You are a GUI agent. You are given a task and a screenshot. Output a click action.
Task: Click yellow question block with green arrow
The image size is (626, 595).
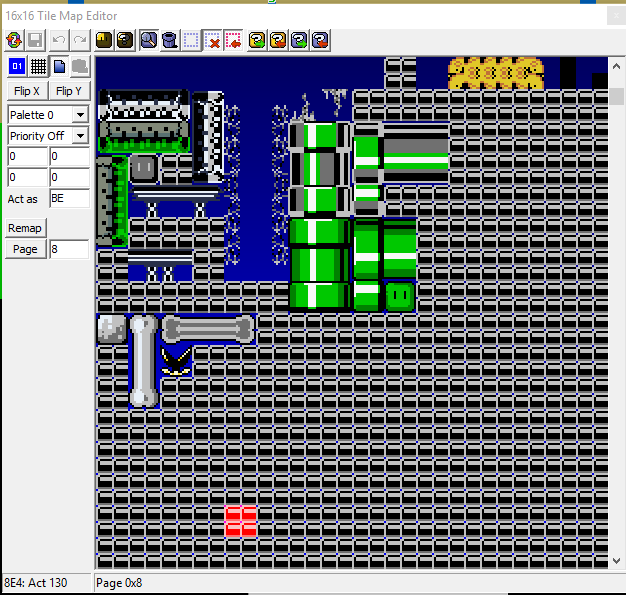click(x=257, y=40)
